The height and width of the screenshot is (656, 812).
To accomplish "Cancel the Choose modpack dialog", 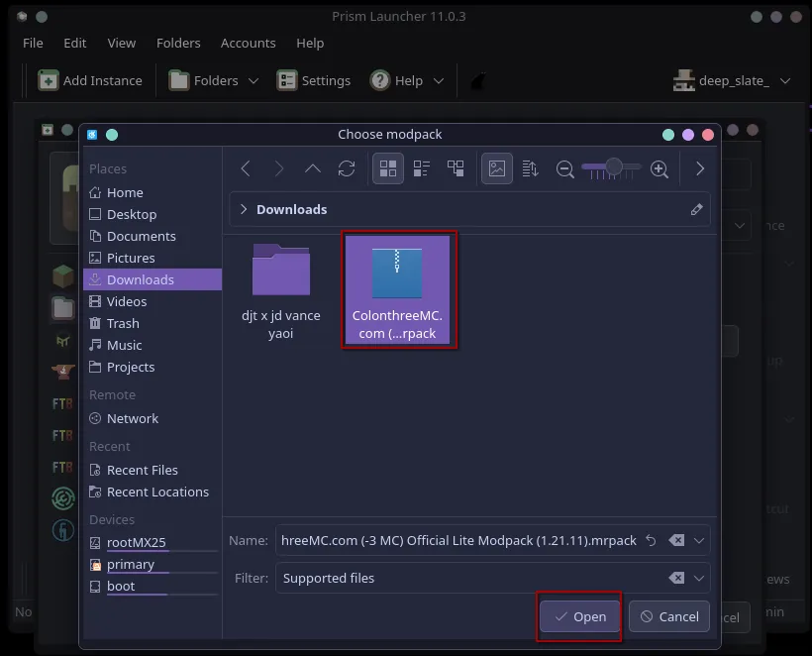I will click(x=669, y=616).
